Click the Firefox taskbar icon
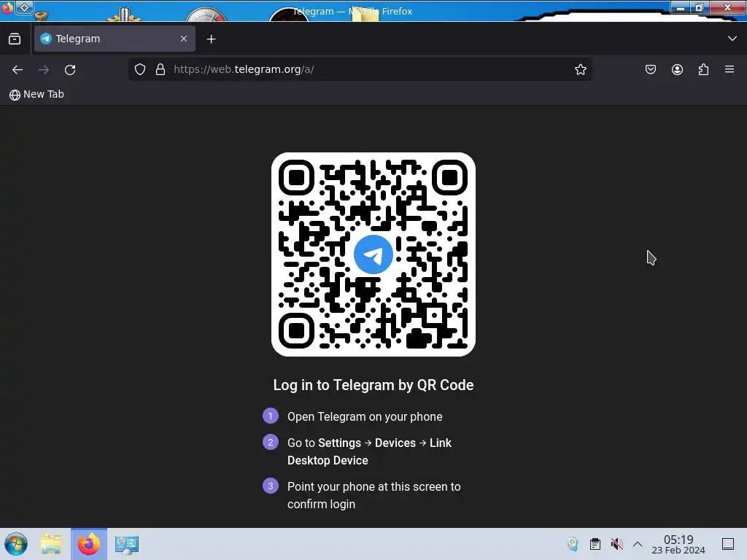 pyautogui.click(x=88, y=544)
